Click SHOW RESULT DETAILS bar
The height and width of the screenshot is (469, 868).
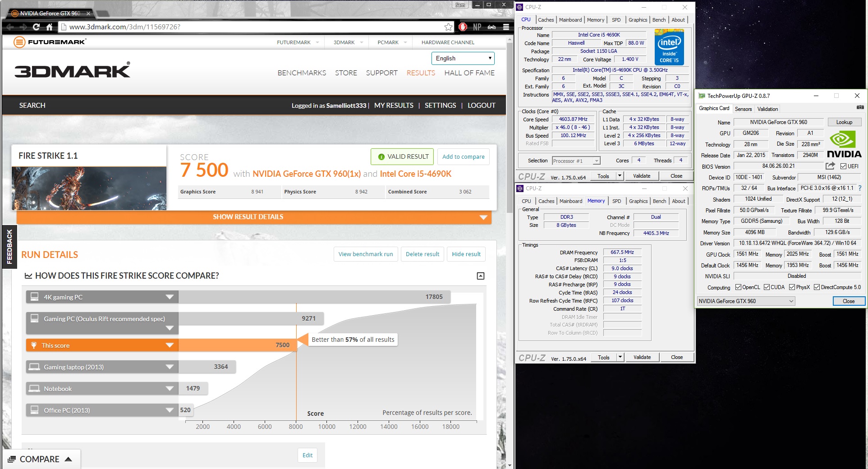click(x=254, y=217)
